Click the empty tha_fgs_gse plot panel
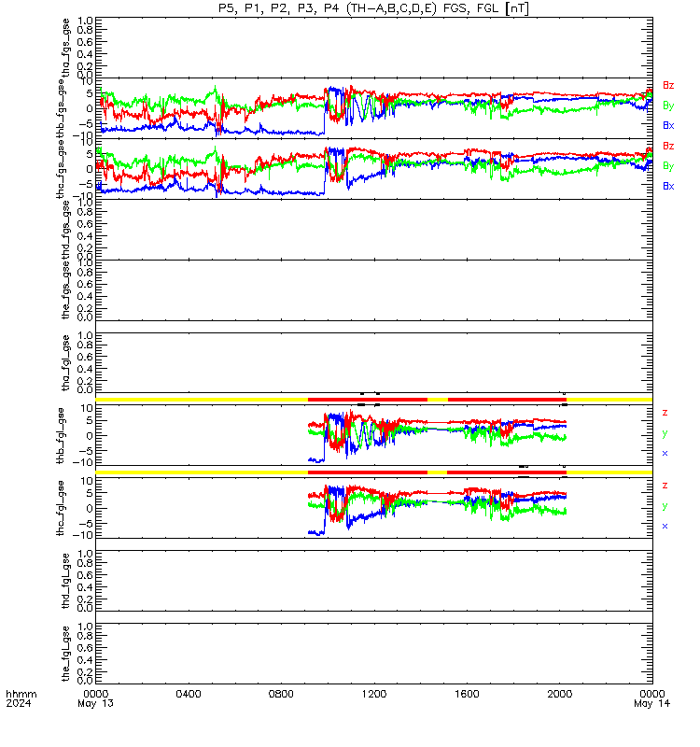Screen dimensions: 700x747 (x=374, y=48)
